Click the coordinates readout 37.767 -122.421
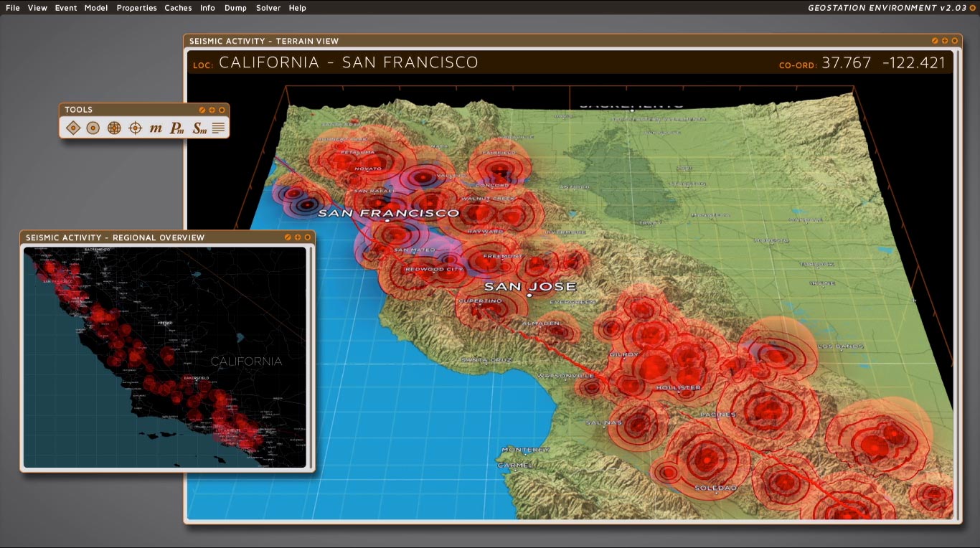This screenshot has height=548, width=980. [x=883, y=63]
